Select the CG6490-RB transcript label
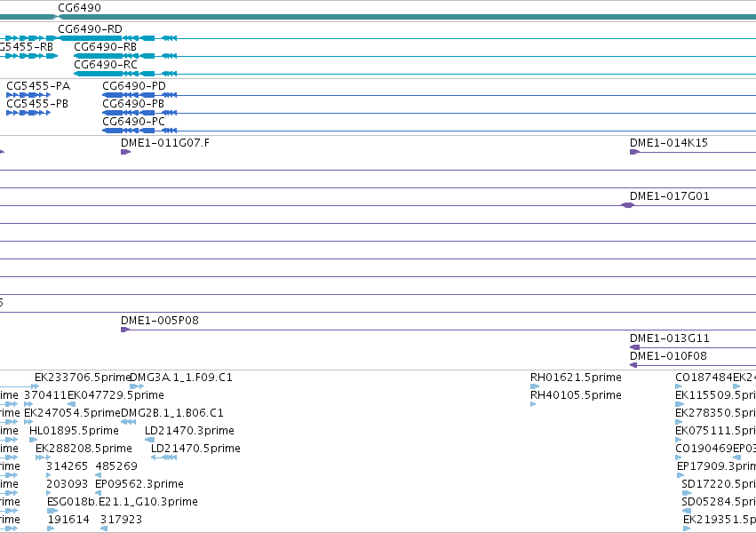The image size is (756, 533). (105, 47)
